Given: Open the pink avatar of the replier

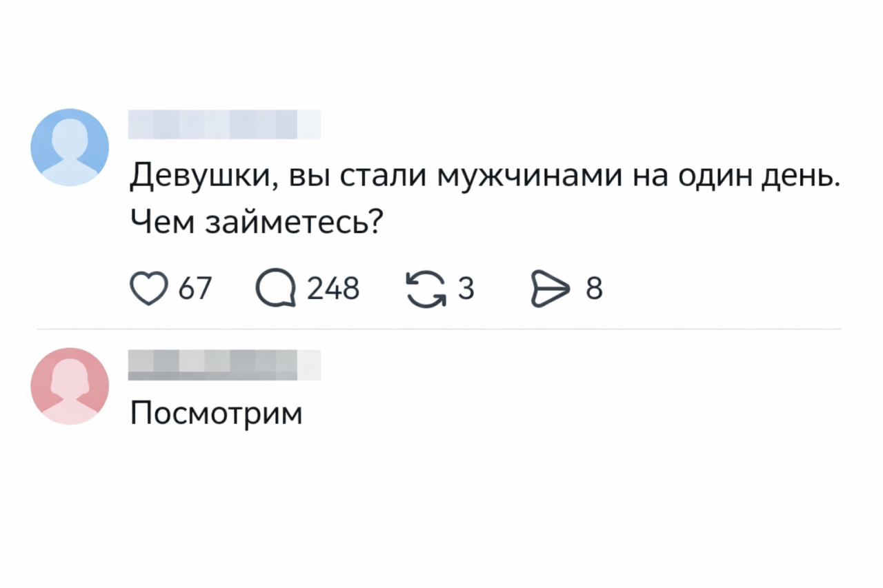Looking at the screenshot, I should [70, 386].
